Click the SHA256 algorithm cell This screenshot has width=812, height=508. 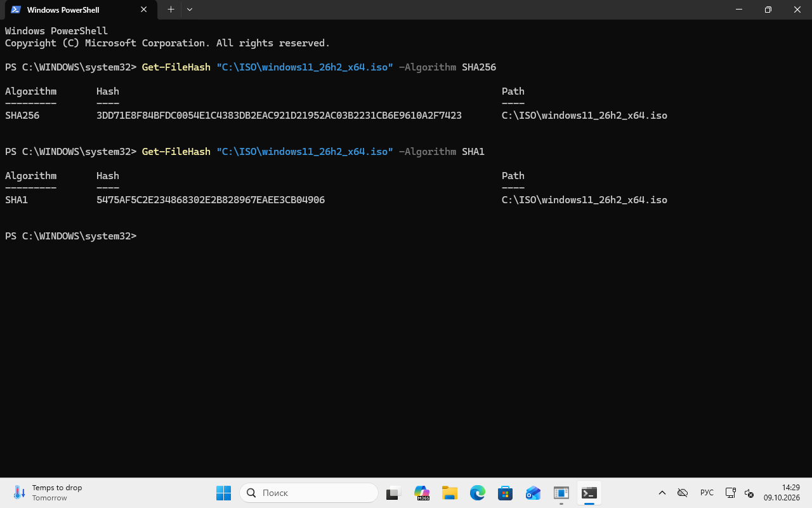22,116
